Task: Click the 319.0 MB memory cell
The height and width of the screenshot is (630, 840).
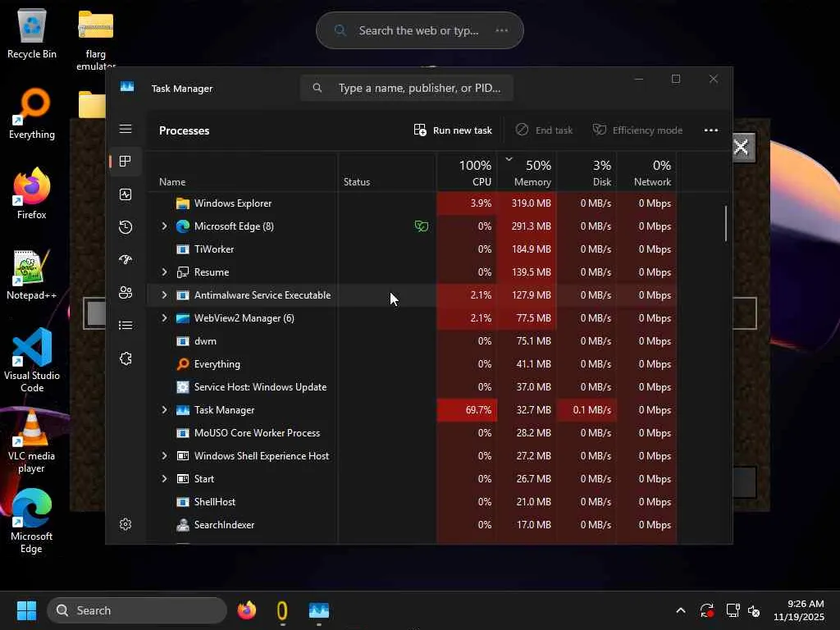Action: (527, 203)
